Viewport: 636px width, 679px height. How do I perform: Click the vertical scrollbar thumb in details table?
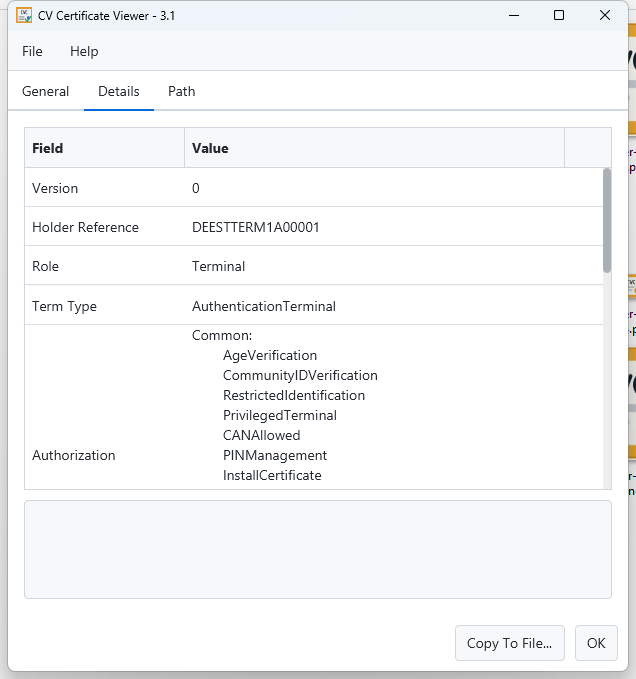(607, 220)
